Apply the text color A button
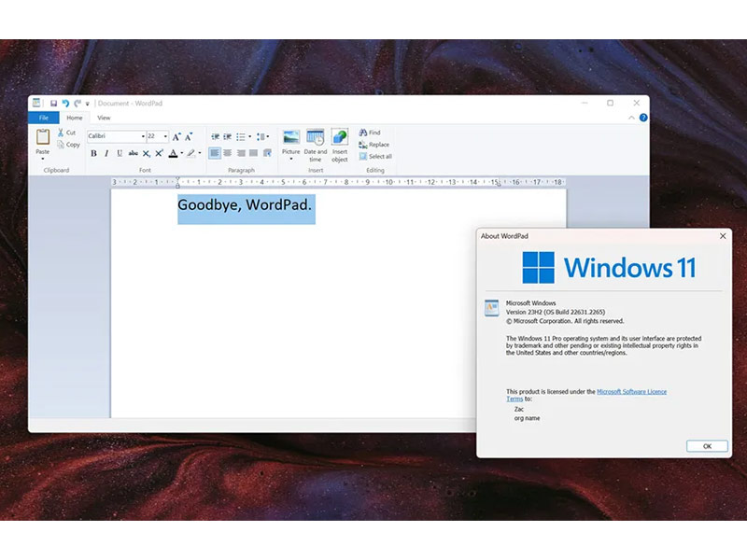 pos(174,153)
